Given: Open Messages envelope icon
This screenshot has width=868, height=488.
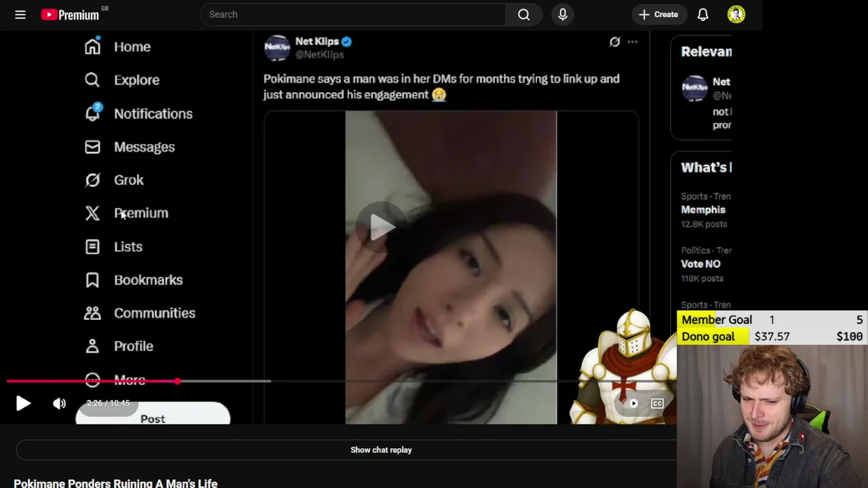Looking at the screenshot, I should [92, 146].
